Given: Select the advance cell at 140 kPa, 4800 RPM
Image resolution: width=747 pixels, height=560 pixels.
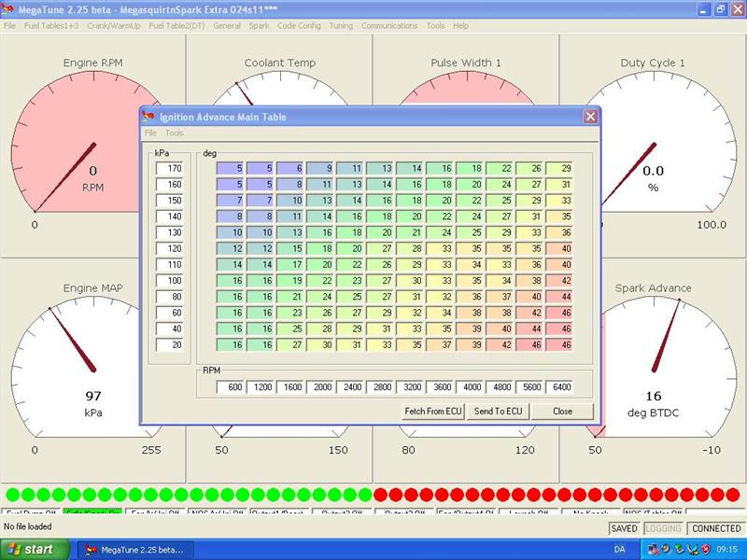Looking at the screenshot, I should click(x=500, y=217).
